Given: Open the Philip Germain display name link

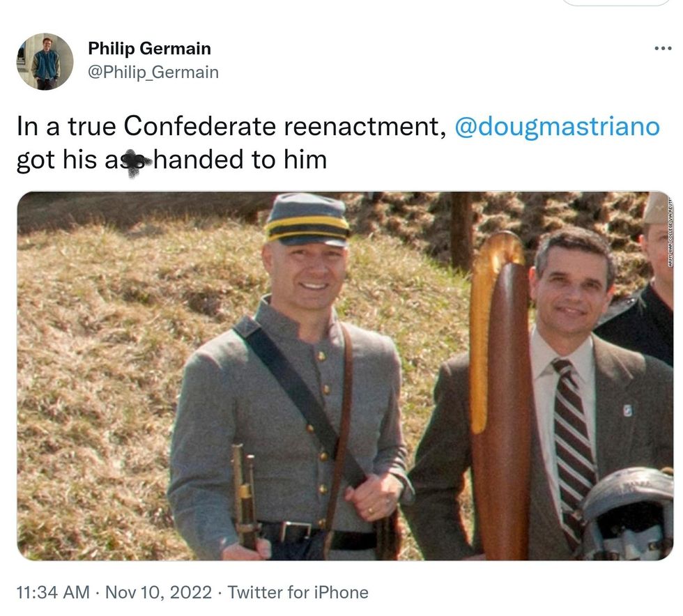Looking at the screenshot, I should (149, 49).
